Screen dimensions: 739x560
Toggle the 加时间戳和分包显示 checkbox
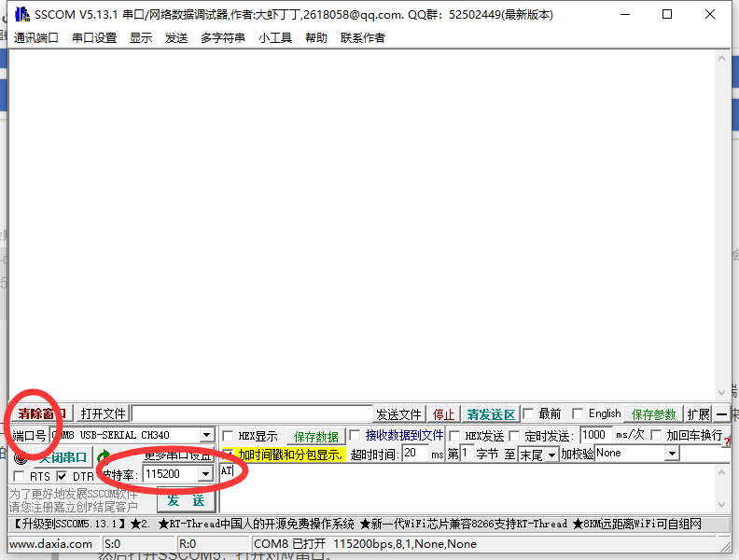(x=228, y=455)
